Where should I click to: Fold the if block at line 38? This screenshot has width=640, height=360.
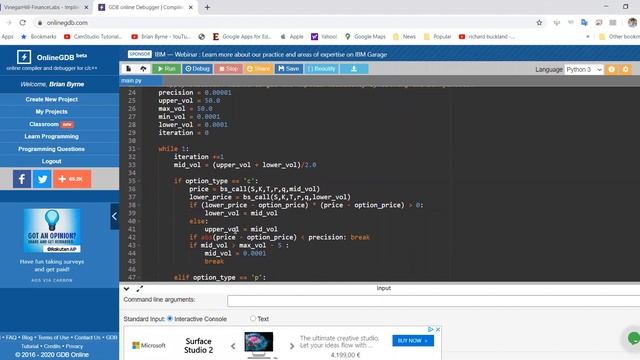point(139,205)
